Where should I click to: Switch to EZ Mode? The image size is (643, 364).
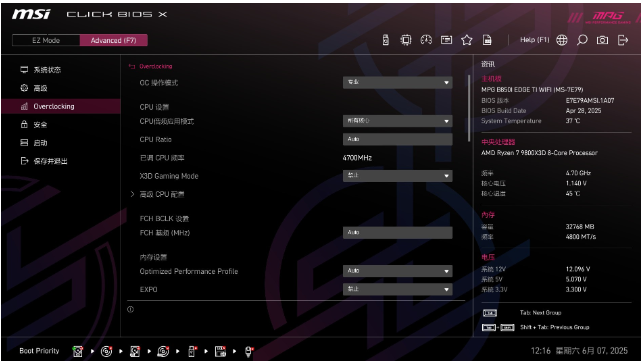click(46, 40)
